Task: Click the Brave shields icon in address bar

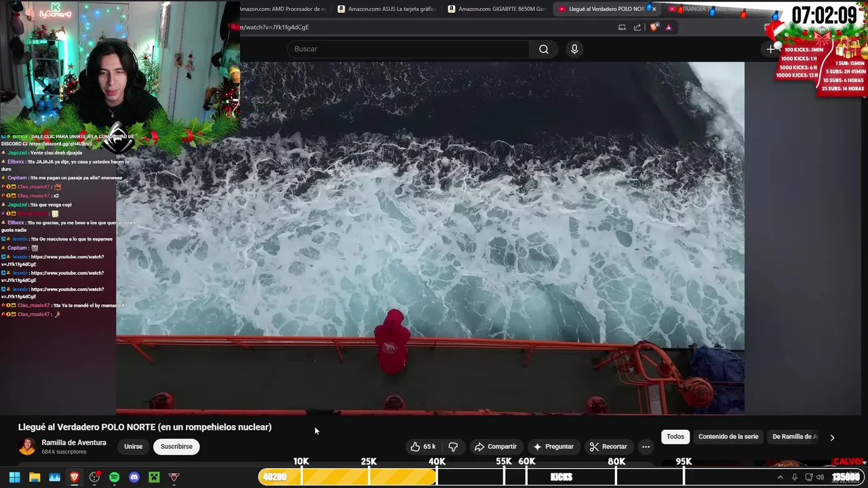Action: 654,27
